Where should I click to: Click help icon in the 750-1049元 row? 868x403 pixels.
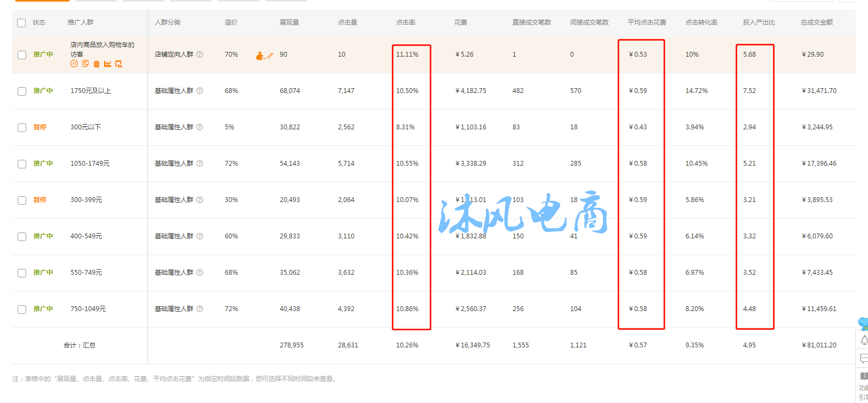[x=200, y=309]
